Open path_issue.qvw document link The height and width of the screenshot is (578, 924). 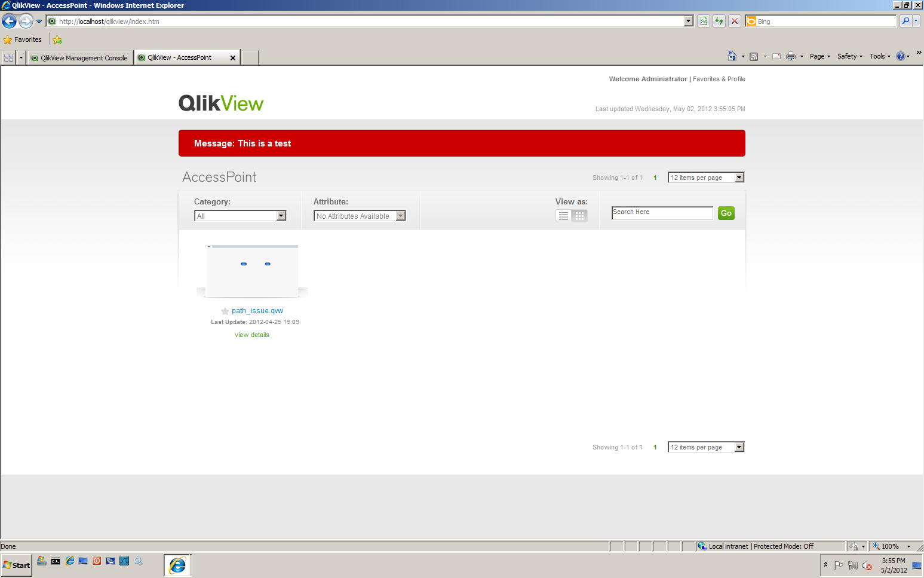tap(258, 310)
